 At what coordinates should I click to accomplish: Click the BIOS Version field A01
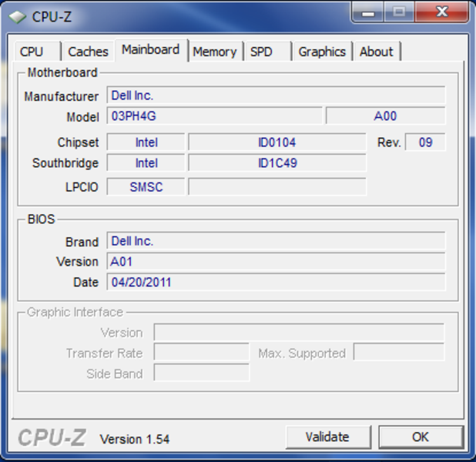[x=276, y=262]
